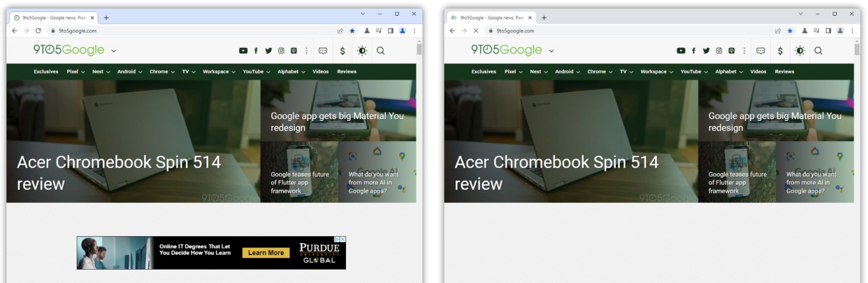The image size is (868, 283).
Task: Expand chevron beside 9to5Google logo in left window
Action: [x=113, y=51]
